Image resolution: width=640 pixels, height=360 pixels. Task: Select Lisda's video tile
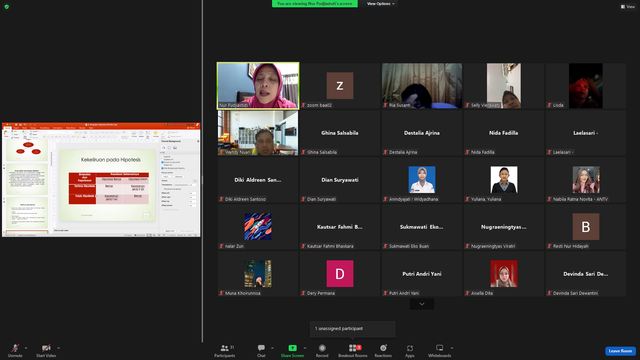(586, 86)
